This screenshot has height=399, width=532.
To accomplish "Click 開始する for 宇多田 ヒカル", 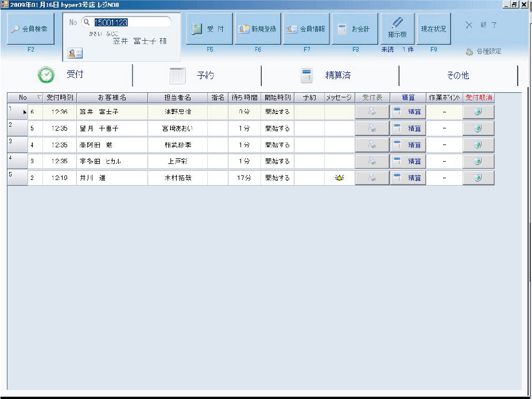I will (x=277, y=162).
